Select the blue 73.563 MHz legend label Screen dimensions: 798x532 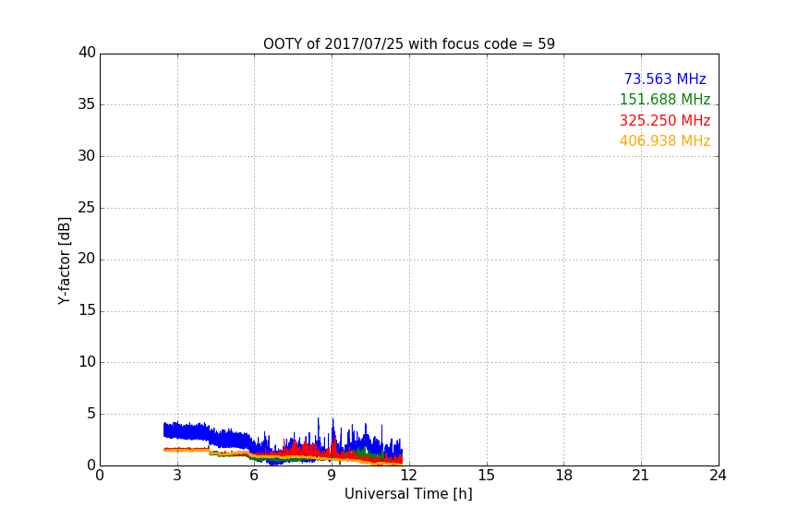665,79
